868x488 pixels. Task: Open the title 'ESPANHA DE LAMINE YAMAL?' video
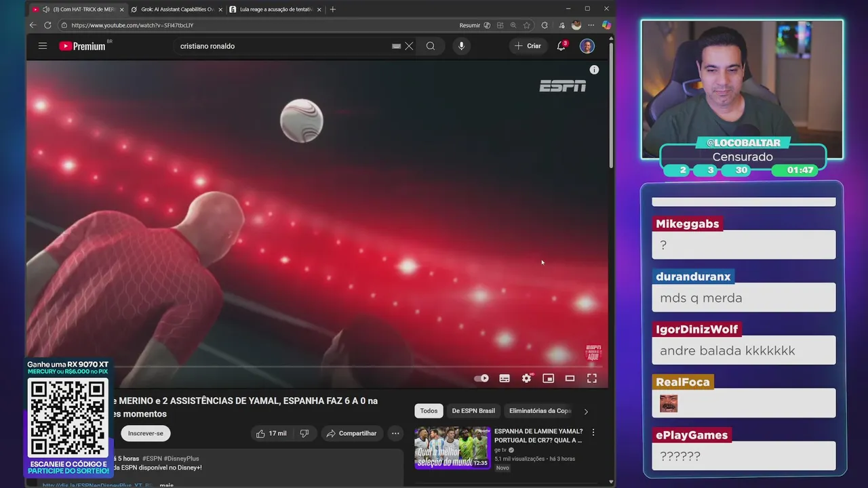pos(538,435)
